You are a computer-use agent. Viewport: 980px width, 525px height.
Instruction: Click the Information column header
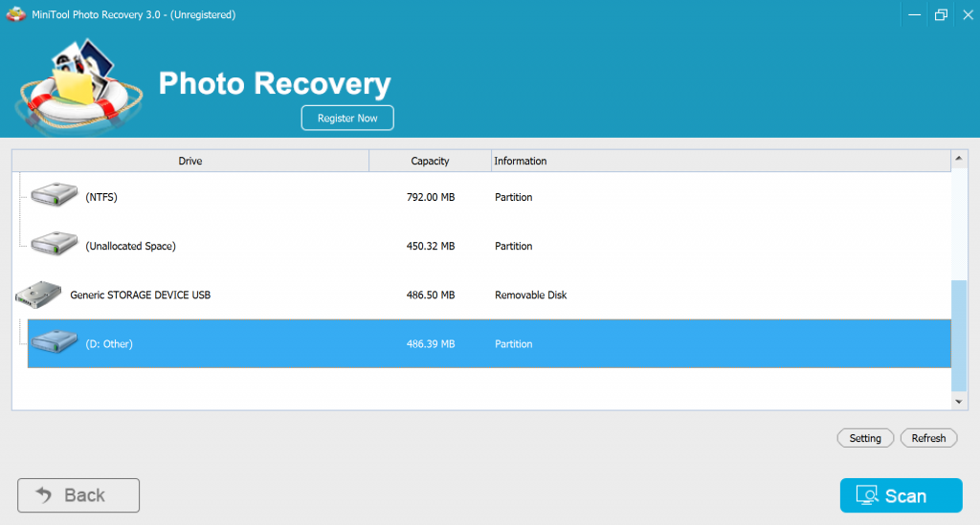[x=722, y=161]
